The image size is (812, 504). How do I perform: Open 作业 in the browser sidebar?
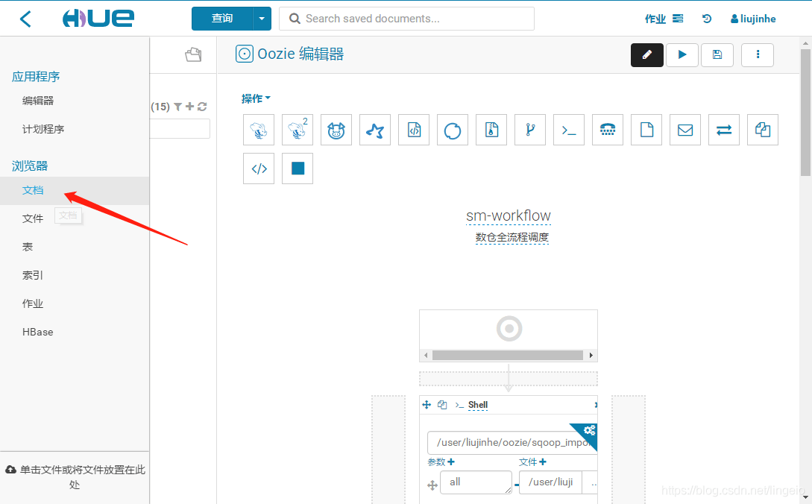[33, 303]
